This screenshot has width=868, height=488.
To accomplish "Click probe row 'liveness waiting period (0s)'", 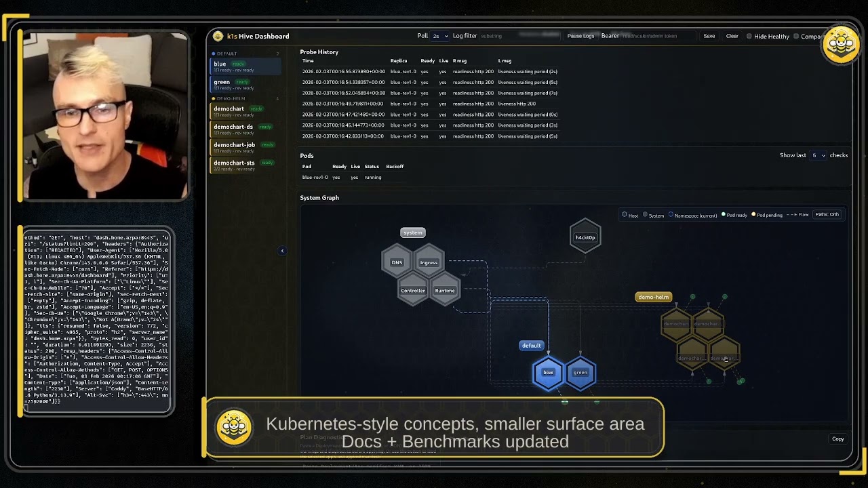I will (x=430, y=115).
